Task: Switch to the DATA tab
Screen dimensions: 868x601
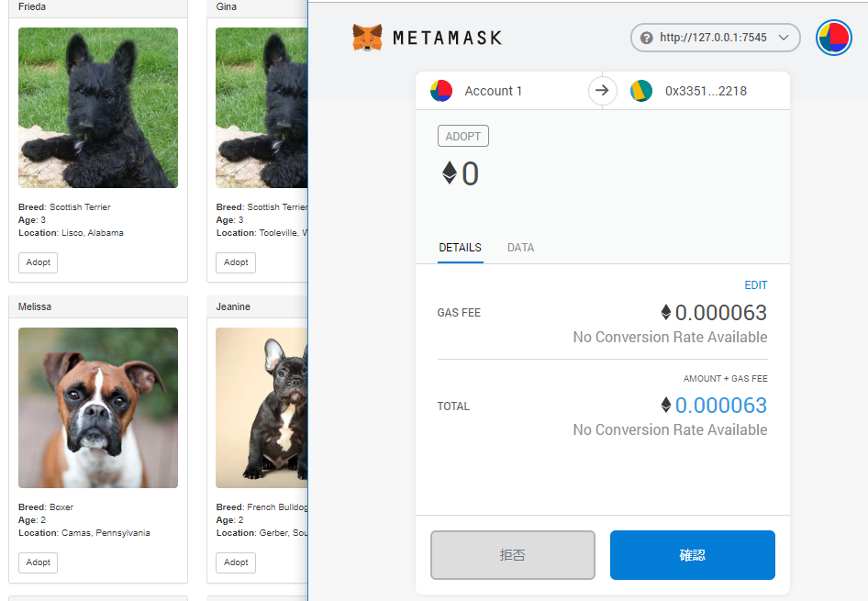Action: (x=520, y=248)
